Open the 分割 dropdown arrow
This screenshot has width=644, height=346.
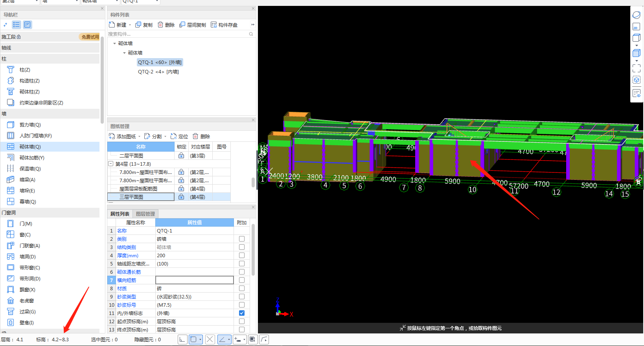point(166,137)
